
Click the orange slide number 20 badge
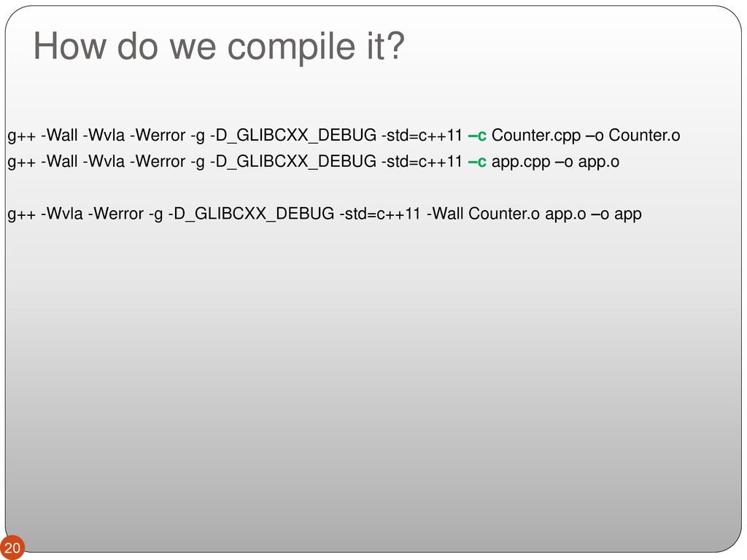click(x=12, y=547)
